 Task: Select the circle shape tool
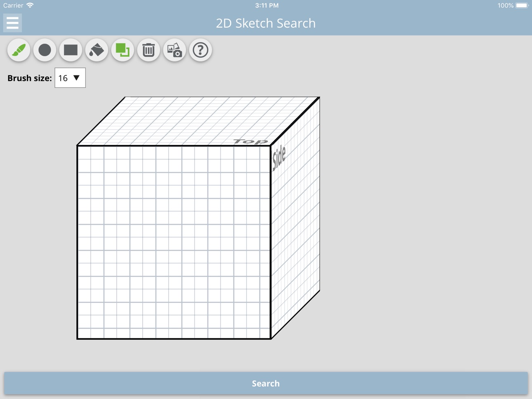45,50
